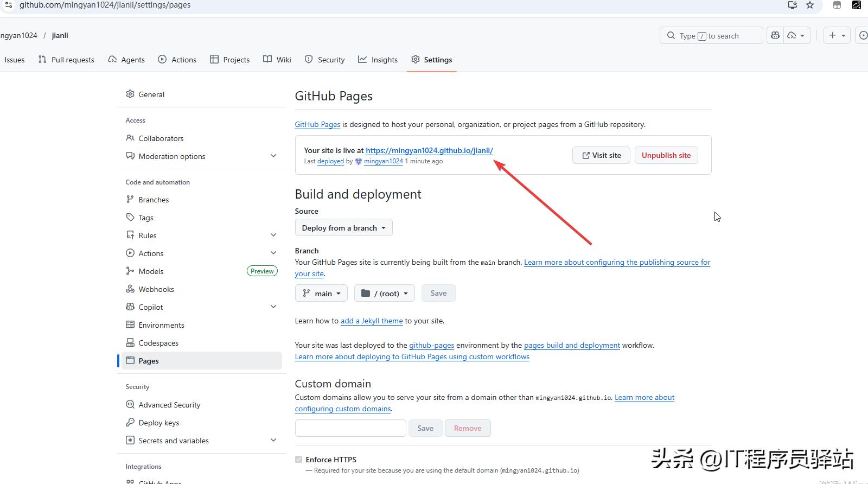868x484 pixels.
Task: Open Environments settings page
Action: pyautogui.click(x=161, y=325)
